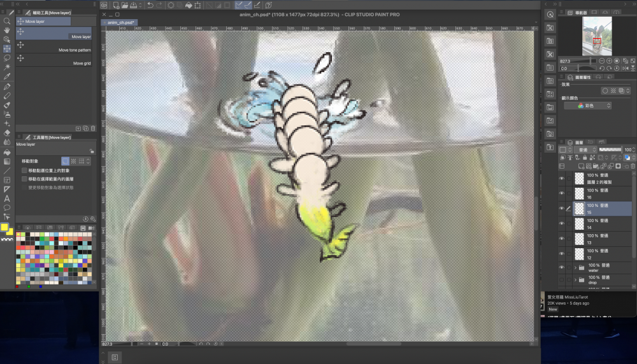This screenshot has width=637, height=364.
Task: Select the Pen tool
Action: (7, 87)
